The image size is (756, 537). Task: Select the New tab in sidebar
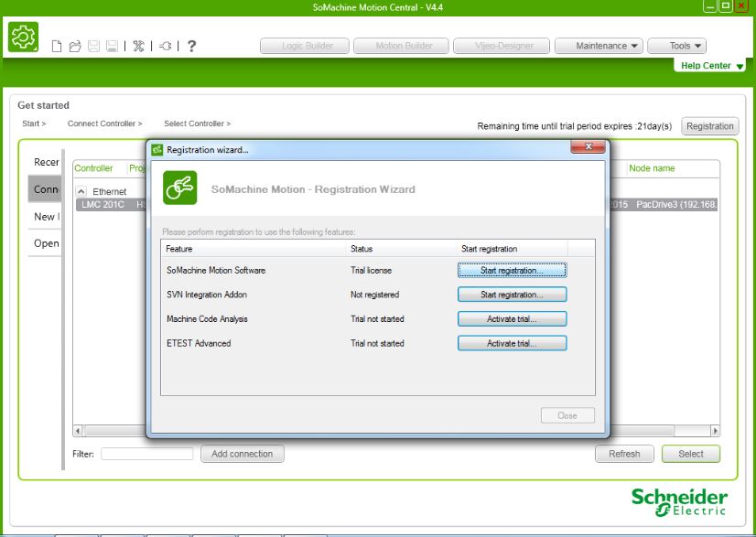pyautogui.click(x=46, y=217)
